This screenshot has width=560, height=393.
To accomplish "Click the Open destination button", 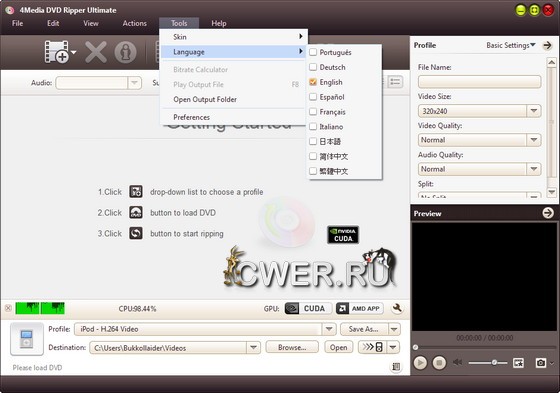I will point(338,347).
